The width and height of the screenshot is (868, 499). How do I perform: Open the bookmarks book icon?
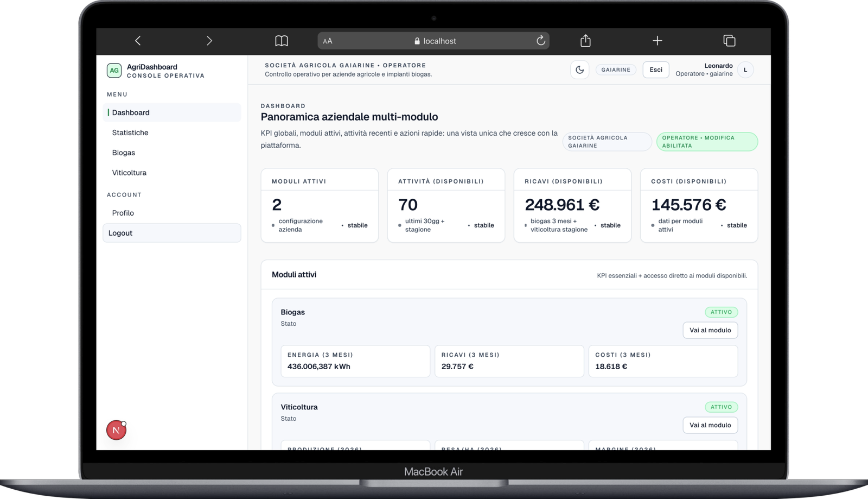[281, 41]
